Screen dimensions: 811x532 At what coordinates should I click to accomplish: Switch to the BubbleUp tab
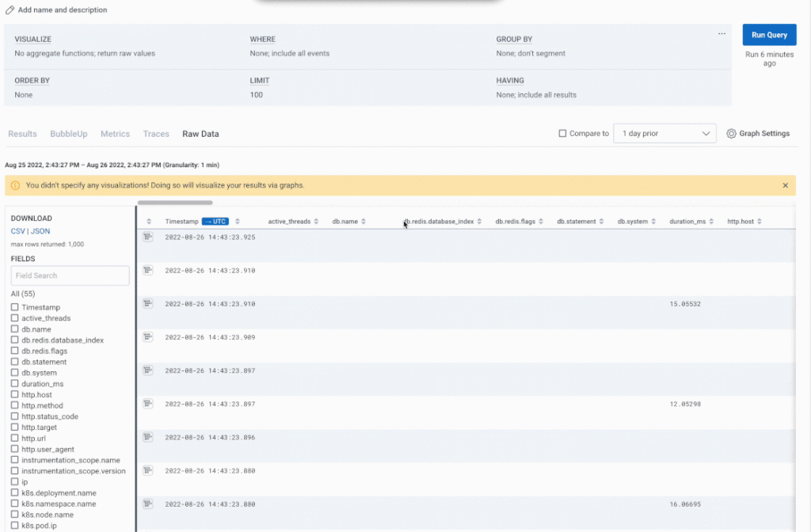69,134
